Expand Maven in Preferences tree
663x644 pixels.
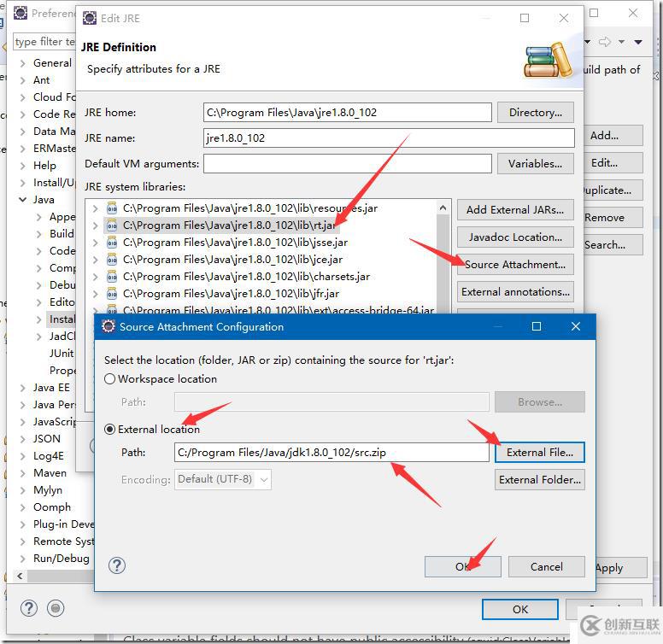point(22,473)
